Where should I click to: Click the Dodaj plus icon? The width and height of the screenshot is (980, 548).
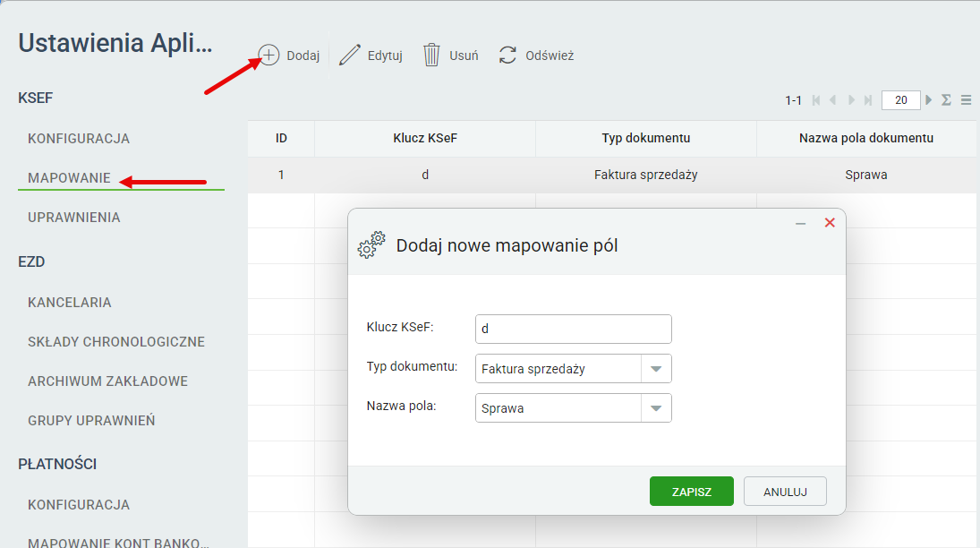(x=268, y=56)
